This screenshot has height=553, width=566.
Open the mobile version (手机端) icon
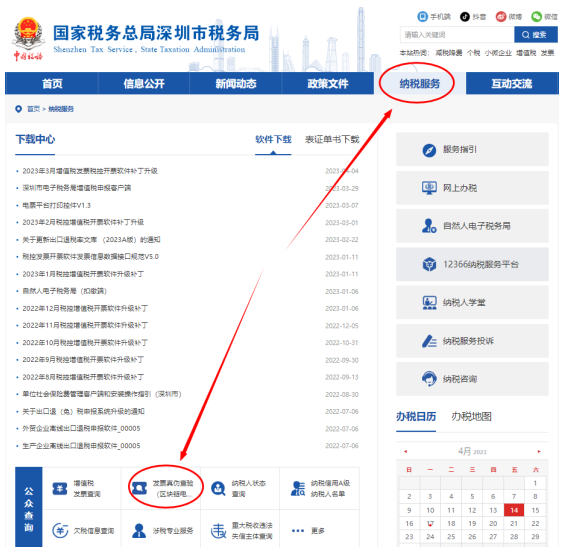pos(422,17)
